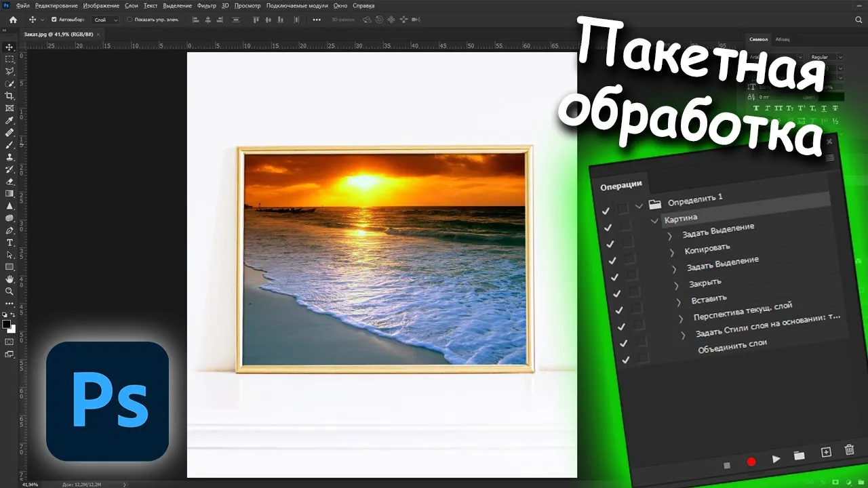Viewport: 868px width, 488px height.
Task: Select the Sharpen tool triangle icon
Action: [x=9, y=206]
